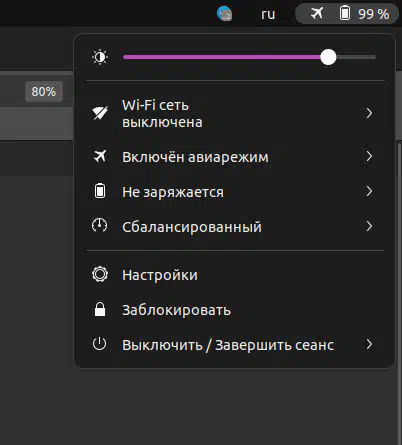Click the power profile gauge icon
The width and height of the screenshot is (402, 445).
point(100,226)
